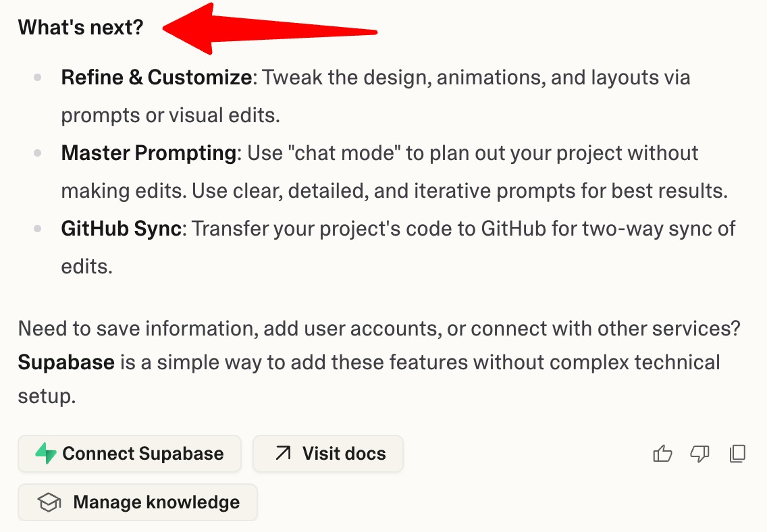Viewport: 767px width, 532px height.
Task: Click the Connect Supabase button label
Action: (143, 453)
